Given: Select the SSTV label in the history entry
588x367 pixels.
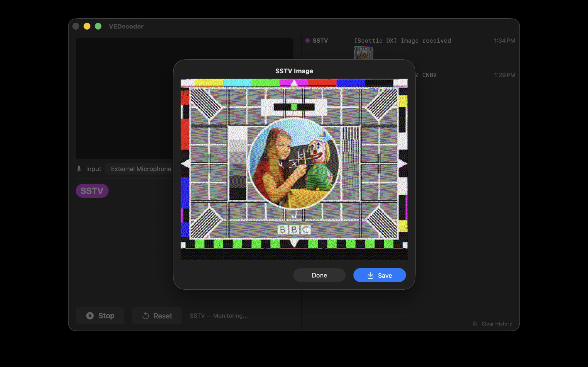Looking at the screenshot, I should [320, 41].
